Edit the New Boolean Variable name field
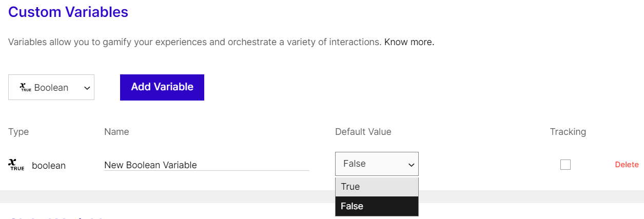This screenshot has width=644, height=219. coord(206,165)
